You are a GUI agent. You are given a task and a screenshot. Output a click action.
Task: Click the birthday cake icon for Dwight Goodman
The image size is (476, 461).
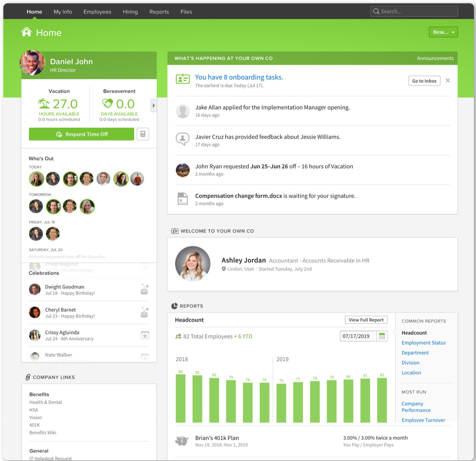click(144, 289)
